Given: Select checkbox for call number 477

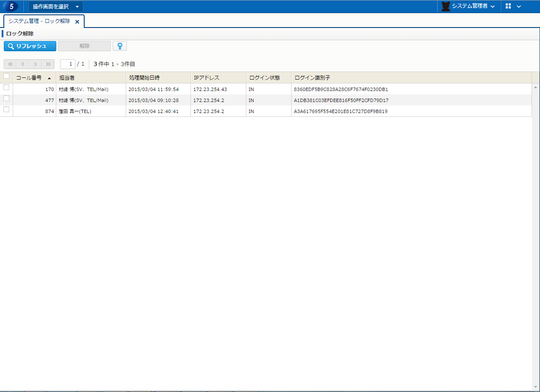Looking at the screenshot, I should [6, 98].
